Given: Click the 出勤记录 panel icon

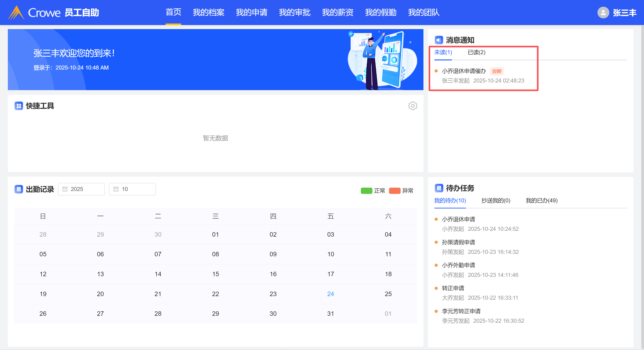Looking at the screenshot, I should pyautogui.click(x=19, y=189).
